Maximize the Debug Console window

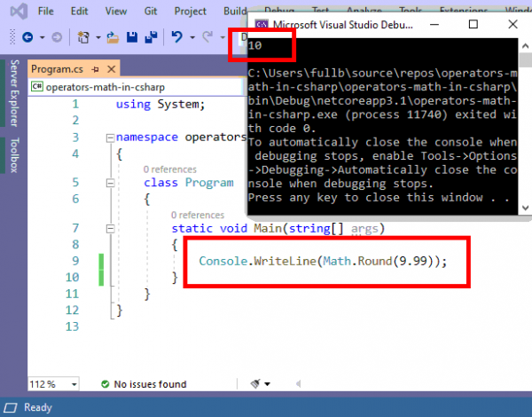pos(473,23)
